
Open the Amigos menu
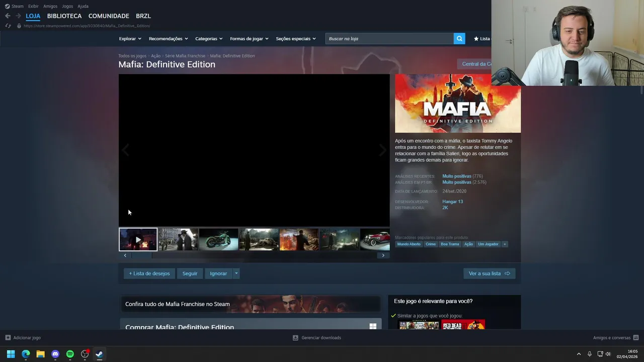50,6
